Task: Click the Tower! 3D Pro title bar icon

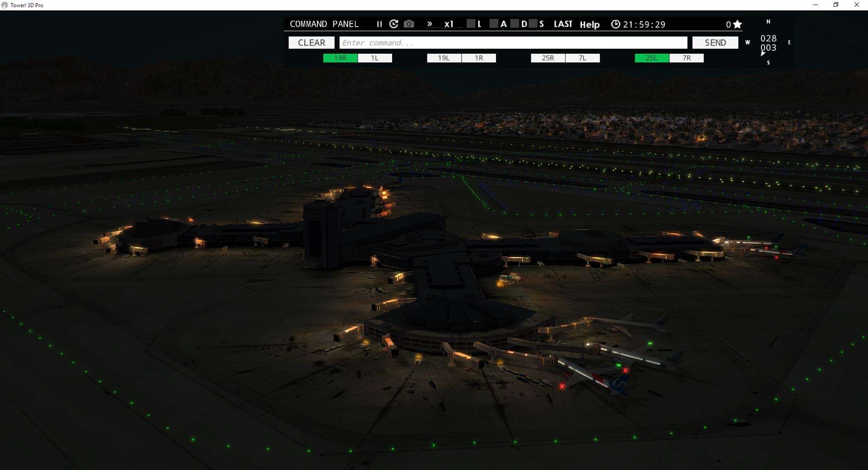Action: 5,5
